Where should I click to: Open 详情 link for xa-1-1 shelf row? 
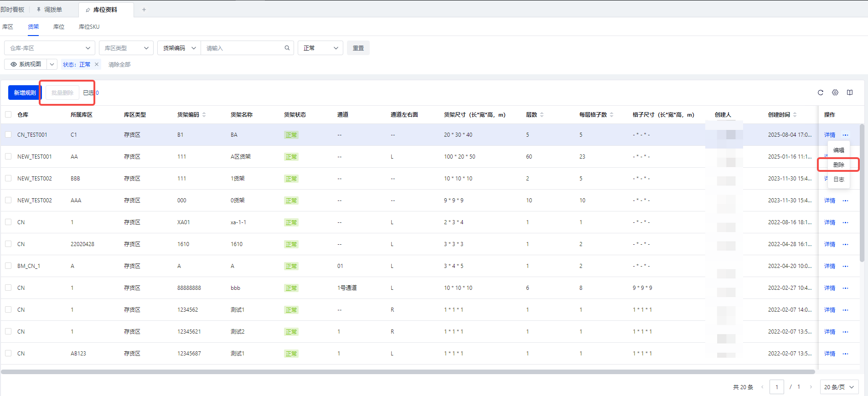point(829,222)
